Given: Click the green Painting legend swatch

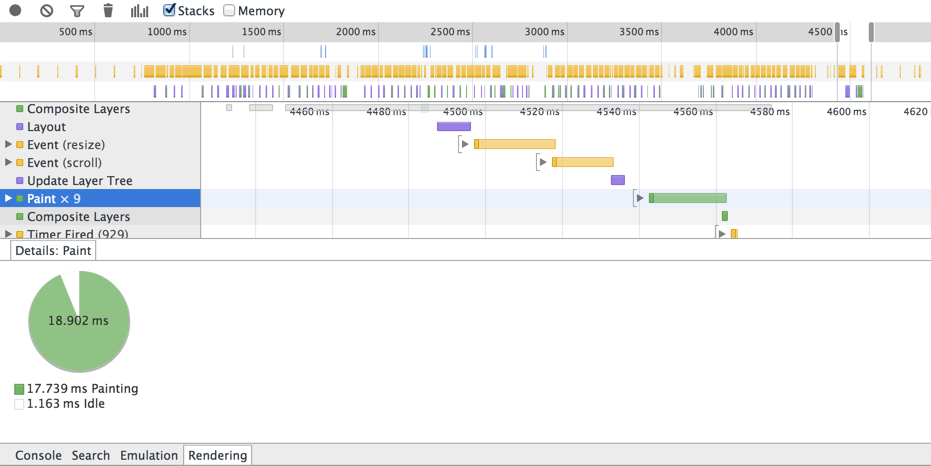Looking at the screenshot, I should coord(19,389).
